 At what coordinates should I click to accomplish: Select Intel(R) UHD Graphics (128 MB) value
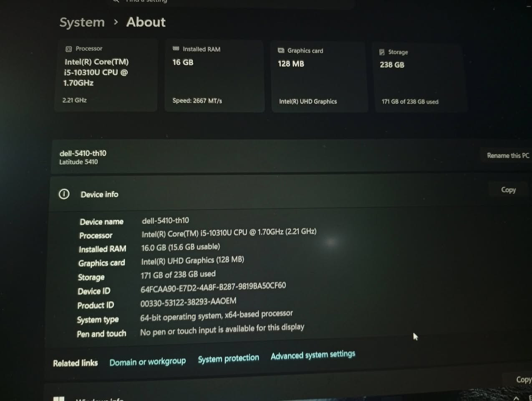(x=192, y=261)
